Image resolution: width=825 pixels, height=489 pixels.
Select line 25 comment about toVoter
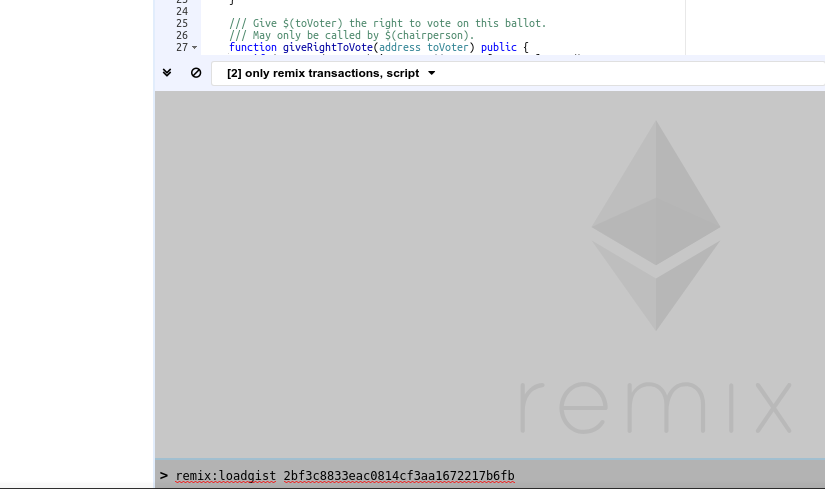388,23
